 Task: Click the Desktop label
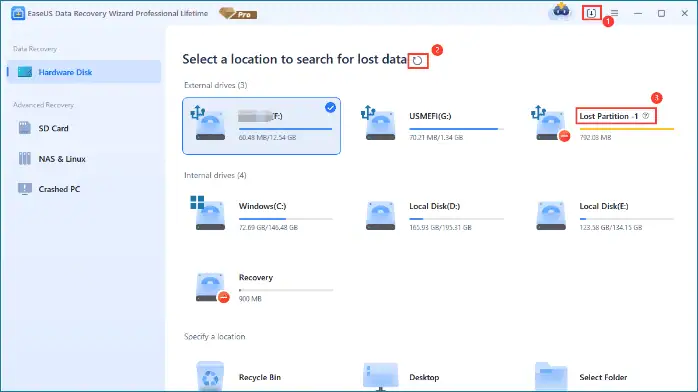click(424, 377)
